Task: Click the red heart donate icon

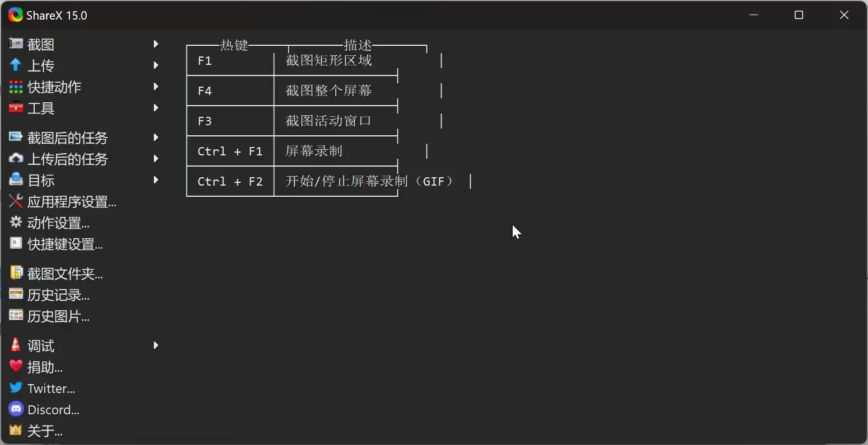Action: (x=16, y=367)
